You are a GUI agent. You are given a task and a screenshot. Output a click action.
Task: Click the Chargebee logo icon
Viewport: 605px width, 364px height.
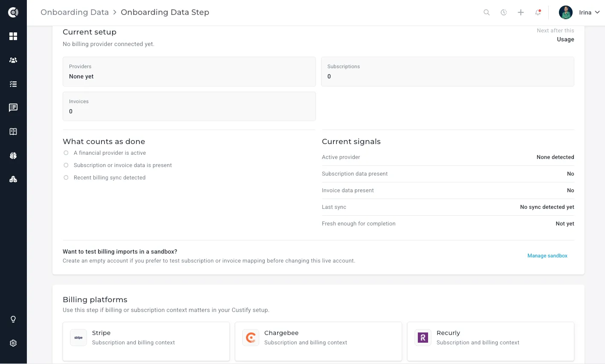251,338
